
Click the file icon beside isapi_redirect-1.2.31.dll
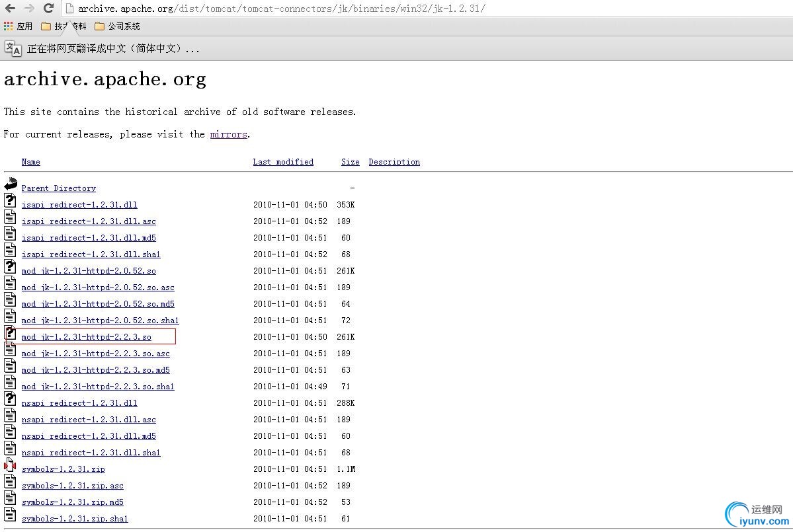click(10, 200)
